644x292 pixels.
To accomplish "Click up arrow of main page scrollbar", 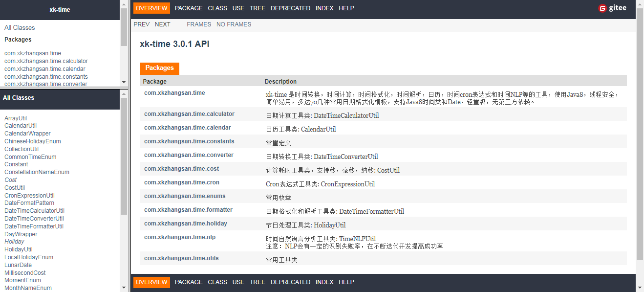I will click(x=640, y=4).
